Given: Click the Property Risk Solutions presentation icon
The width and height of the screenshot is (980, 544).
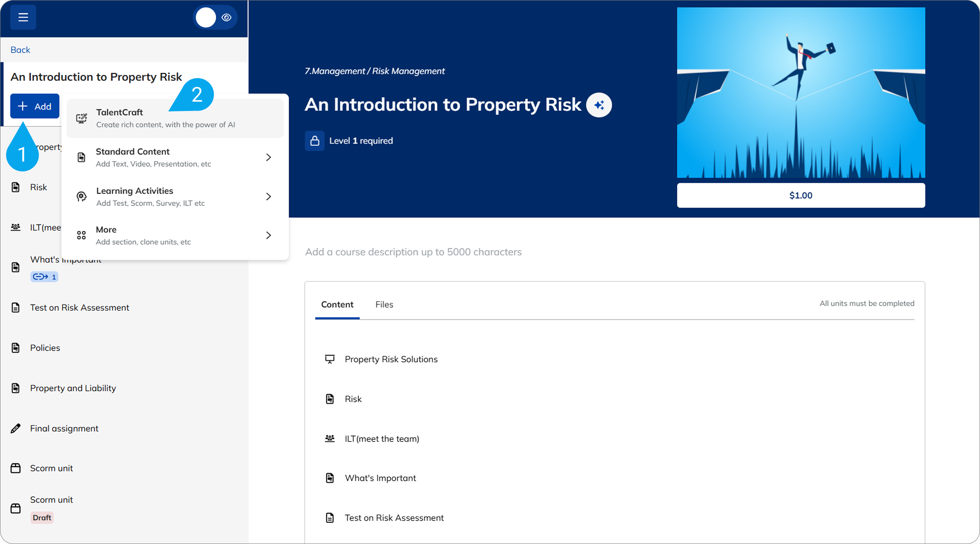Looking at the screenshot, I should tap(330, 359).
